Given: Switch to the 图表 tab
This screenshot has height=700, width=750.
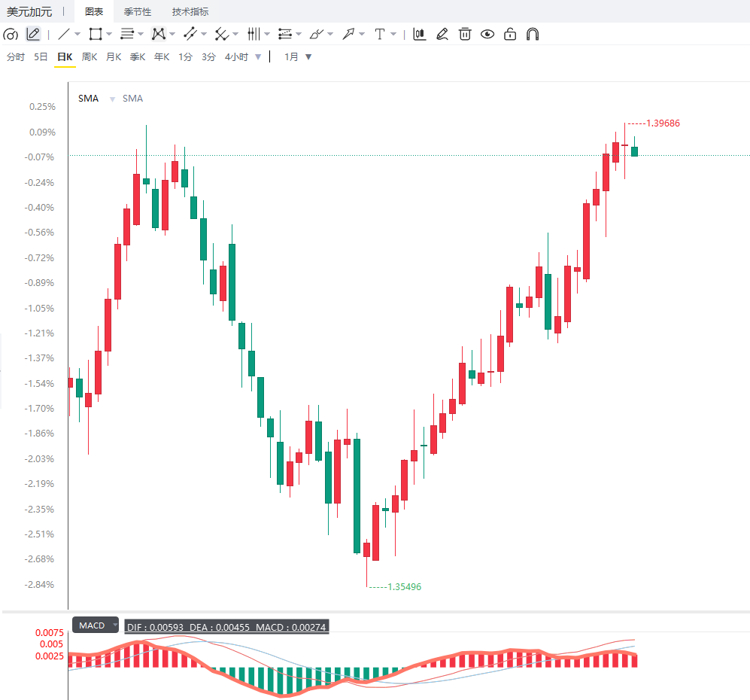Looking at the screenshot, I should (94, 11).
